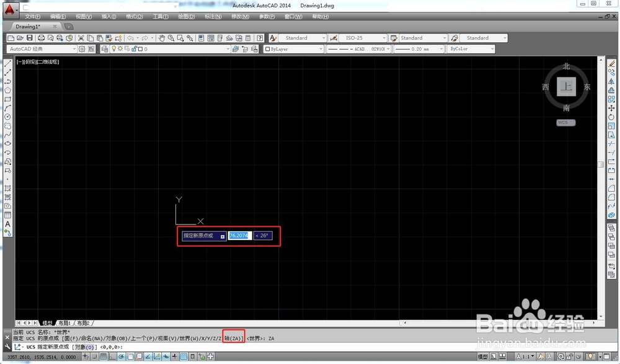Switch to the 布局1 layout tab

(64, 323)
